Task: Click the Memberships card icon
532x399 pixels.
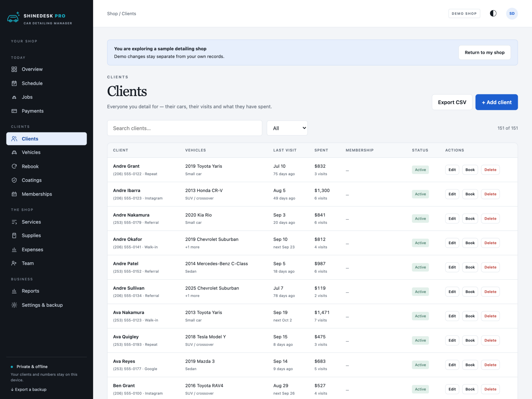Action: coord(14,194)
